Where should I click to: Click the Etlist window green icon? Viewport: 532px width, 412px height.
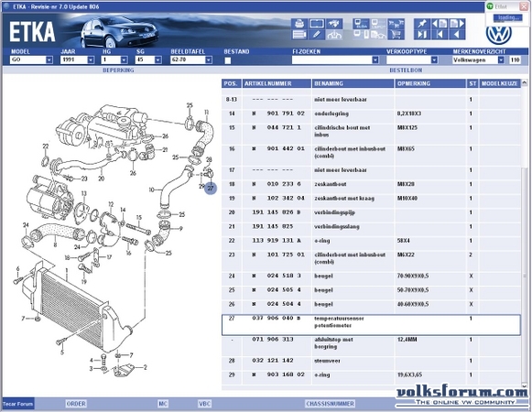point(490,6)
